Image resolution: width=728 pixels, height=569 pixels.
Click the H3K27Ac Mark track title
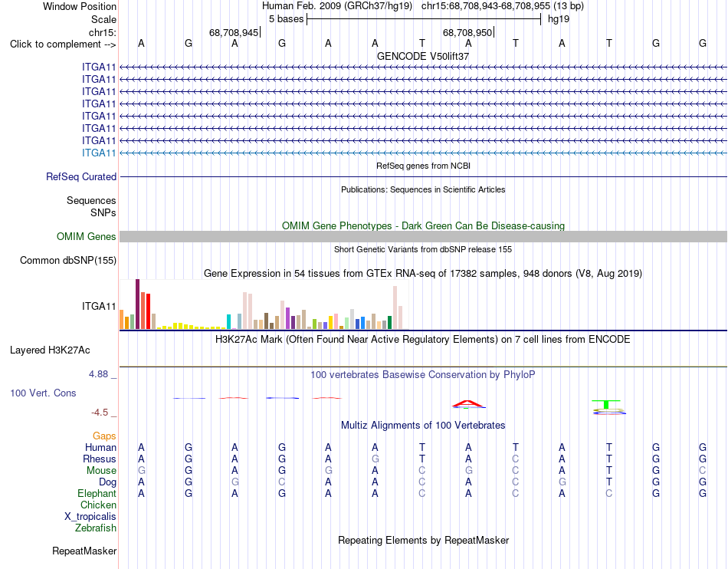(x=423, y=340)
